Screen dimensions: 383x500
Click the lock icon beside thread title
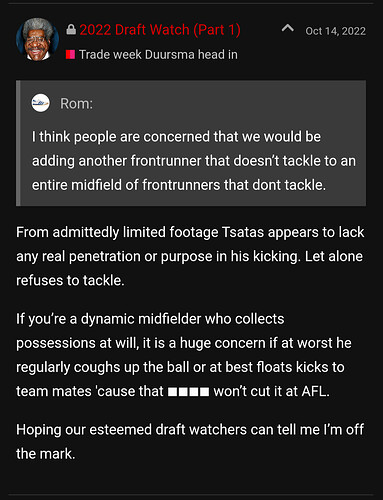(x=71, y=30)
